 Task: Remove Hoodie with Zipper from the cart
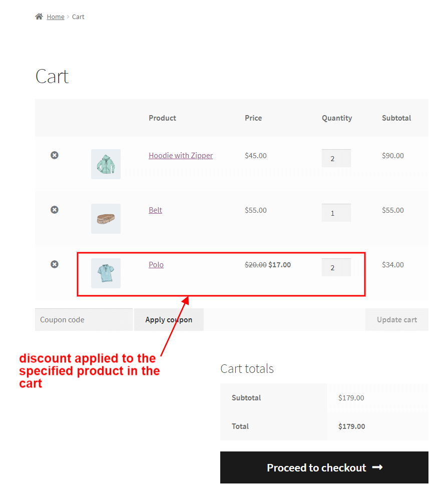click(54, 155)
